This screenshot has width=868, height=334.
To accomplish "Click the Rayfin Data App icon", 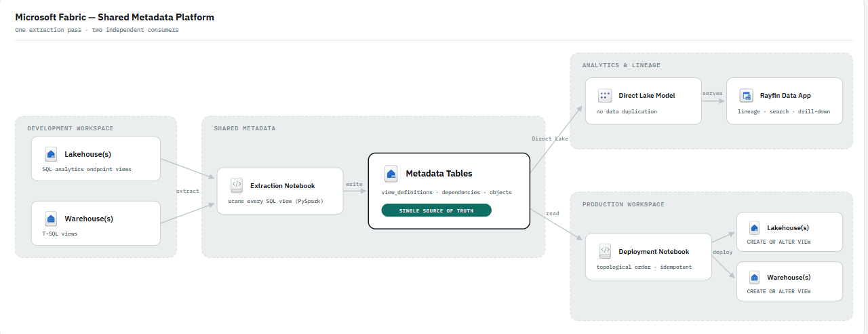I will point(747,96).
